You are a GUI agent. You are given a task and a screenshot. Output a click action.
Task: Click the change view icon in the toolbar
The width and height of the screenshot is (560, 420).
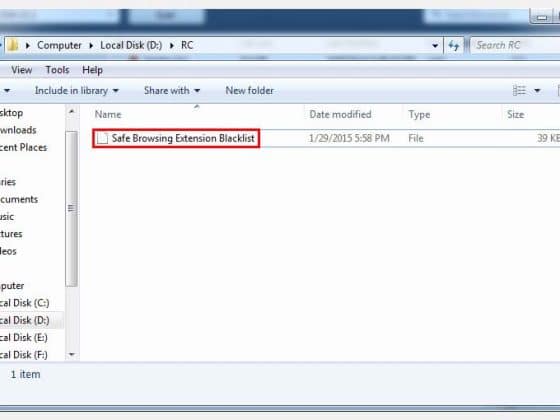tap(519, 90)
